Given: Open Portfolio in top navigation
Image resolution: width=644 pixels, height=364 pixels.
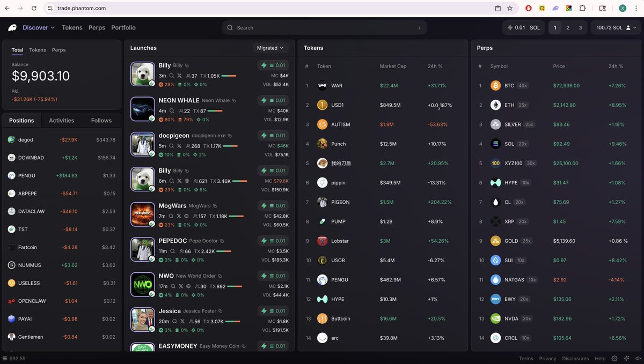Looking at the screenshot, I should coord(123,28).
